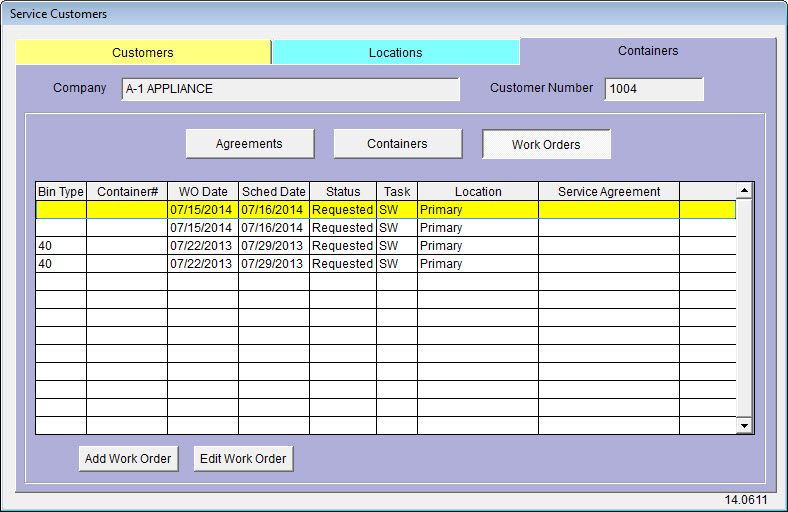The height and width of the screenshot is (512, 788).
Task: Click Sched Date 07/29/2013 in third row
Action: tap(272, 246)
